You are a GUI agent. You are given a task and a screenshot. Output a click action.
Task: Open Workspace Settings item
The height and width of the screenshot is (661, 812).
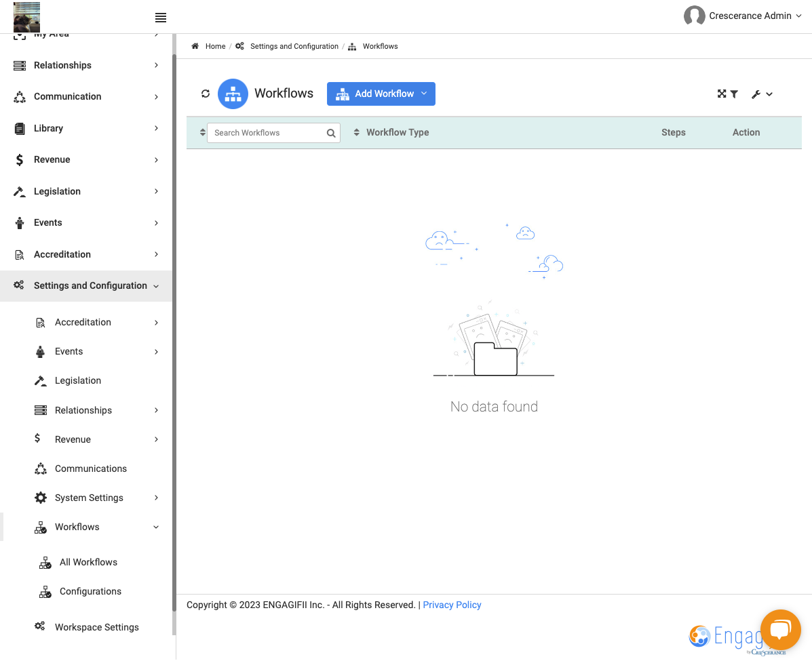(97, 627)
